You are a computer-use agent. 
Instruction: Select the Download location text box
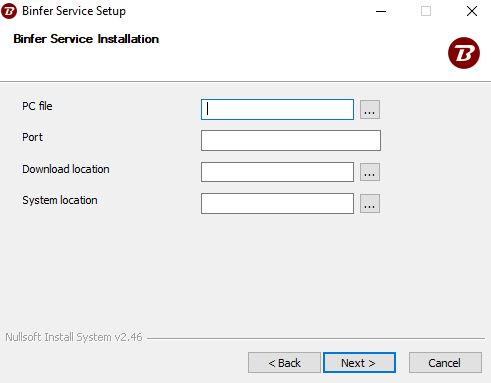[x=277, y=172]
